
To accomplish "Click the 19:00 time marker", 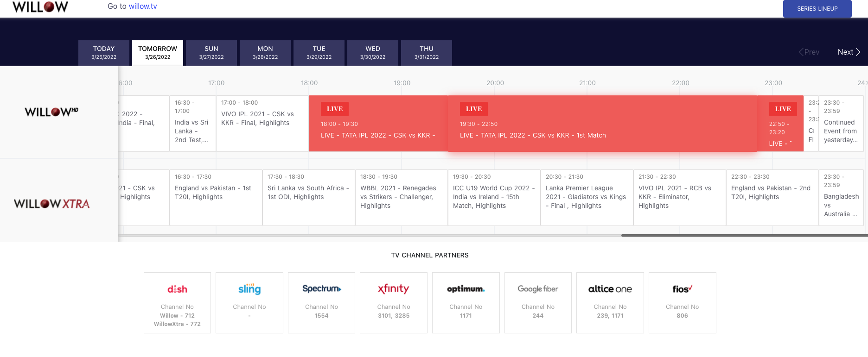I will click(402, 83).
